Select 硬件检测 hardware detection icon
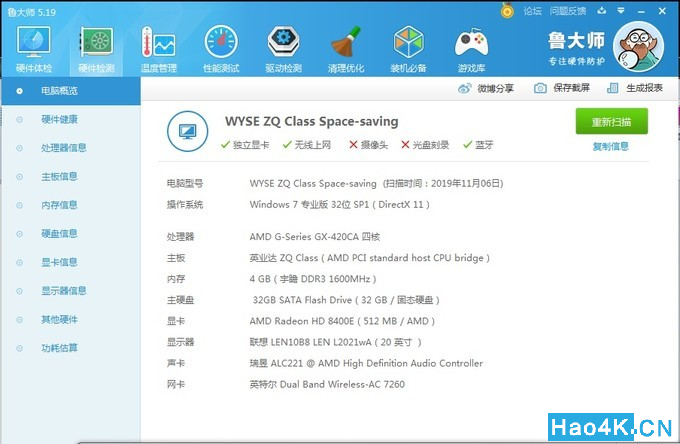Viewport: 680px width, 444px height. pyautogui.click(x=96, y=49)
